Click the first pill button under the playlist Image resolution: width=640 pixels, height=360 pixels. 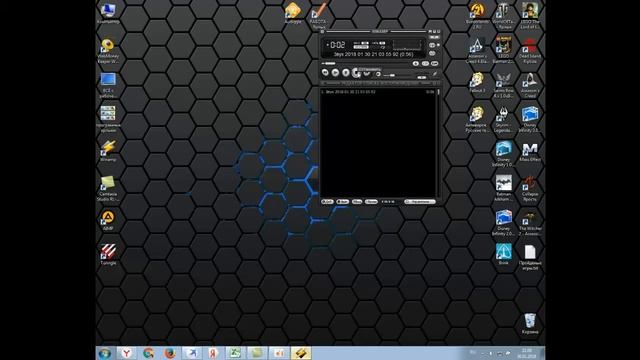[327, 202]
